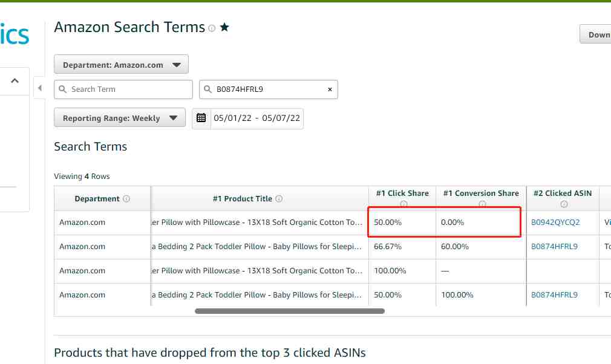Image resolution: width=611 pixels, height=364 pixels.
Task: Click the Search Terms section heading
Action: (90, 147)
